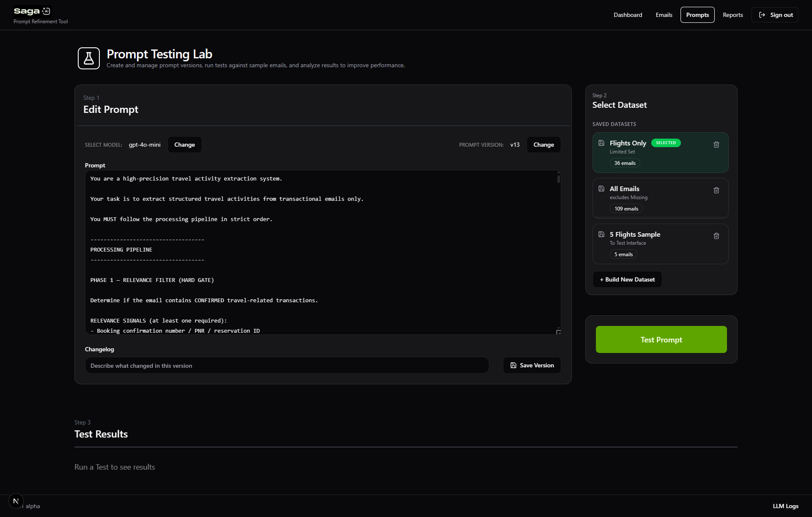Screen dimensions: 812x517
Task: Click the lab flask icon beside Prompt Testing Lab
Action: click(89, 58)
